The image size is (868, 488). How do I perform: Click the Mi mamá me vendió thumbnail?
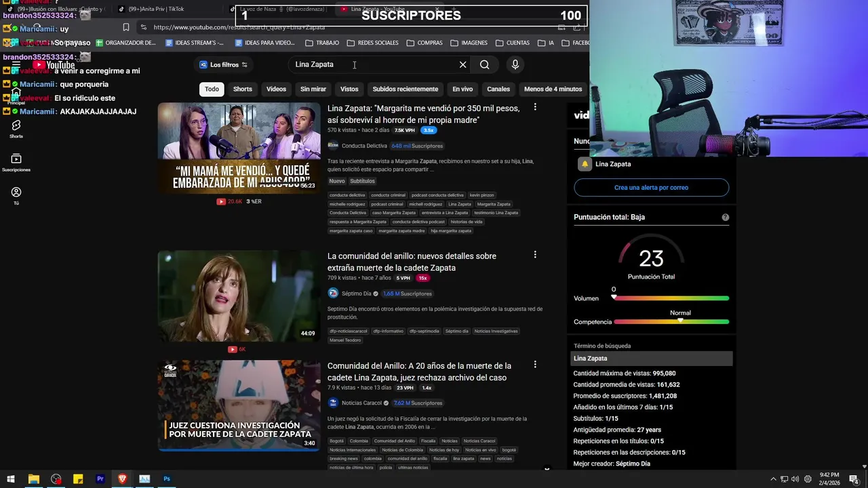pyautogui.click(x=239, y=148)
